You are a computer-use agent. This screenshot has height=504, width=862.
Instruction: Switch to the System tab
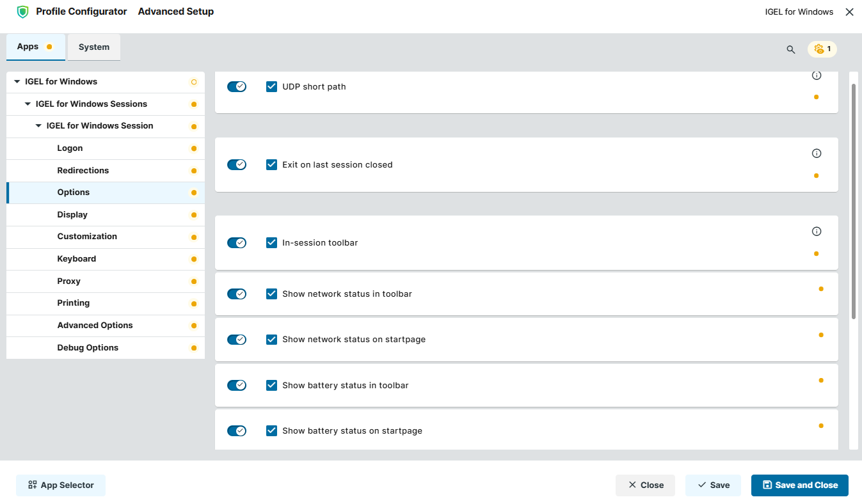pos(93,47)
